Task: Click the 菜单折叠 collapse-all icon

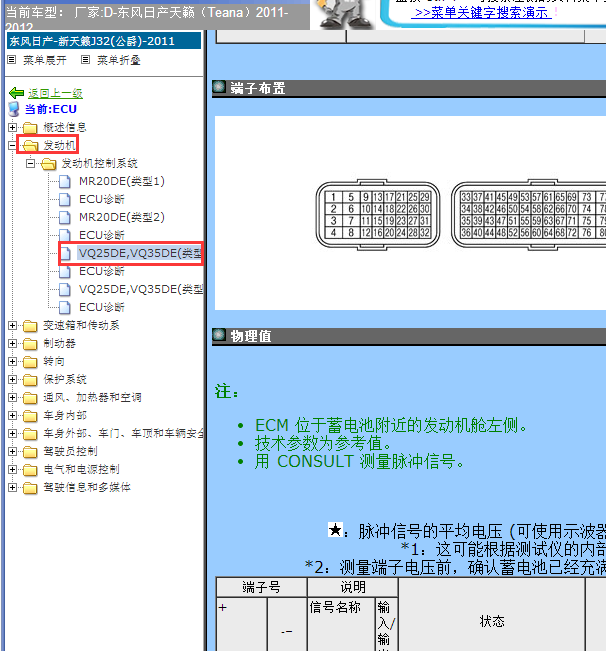Action: click(85, 60)
